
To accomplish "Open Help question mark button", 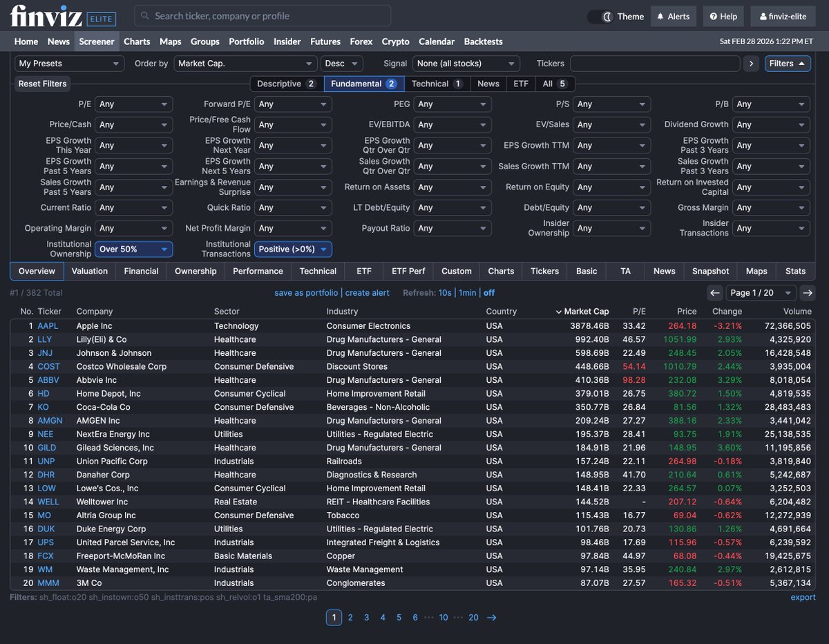I will [723, 17].
